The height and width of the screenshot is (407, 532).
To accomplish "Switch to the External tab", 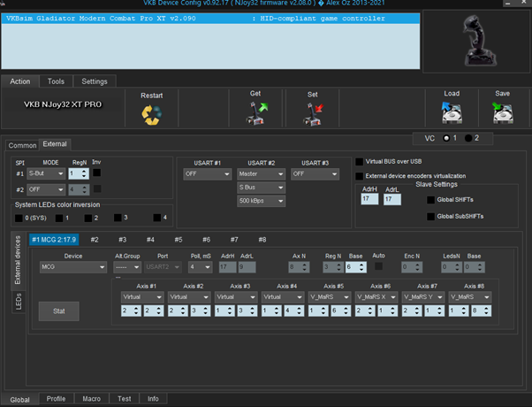I will [x=55, y=144].
